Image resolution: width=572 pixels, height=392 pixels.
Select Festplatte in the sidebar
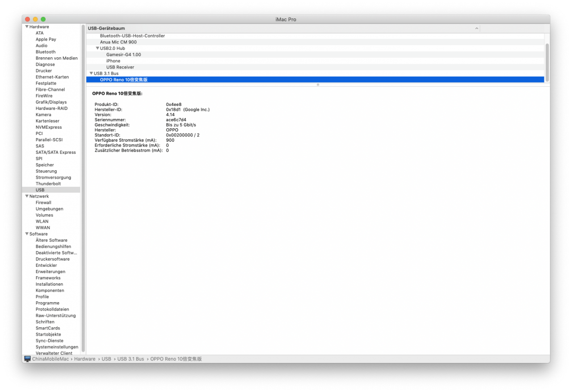point(46,83)
